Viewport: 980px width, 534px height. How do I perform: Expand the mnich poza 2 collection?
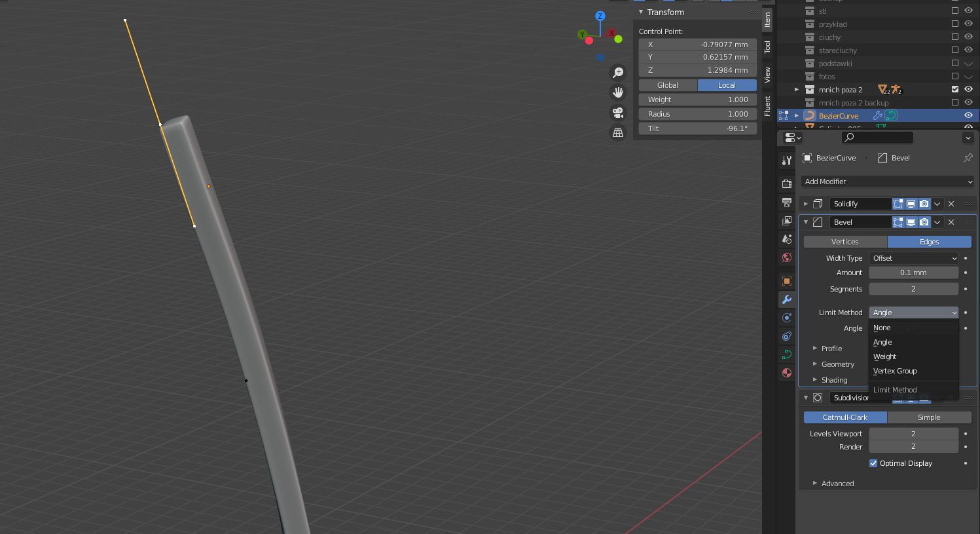click(x=797, y=89)
